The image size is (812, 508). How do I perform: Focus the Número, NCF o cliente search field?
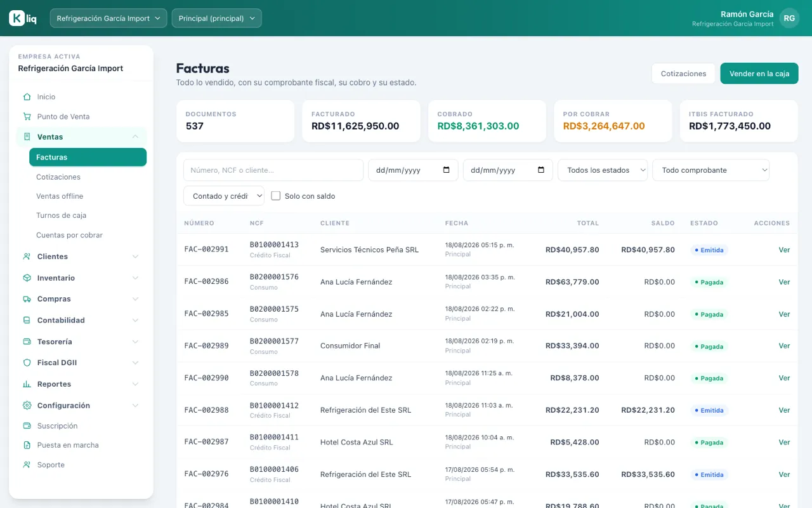coord(273,170)
